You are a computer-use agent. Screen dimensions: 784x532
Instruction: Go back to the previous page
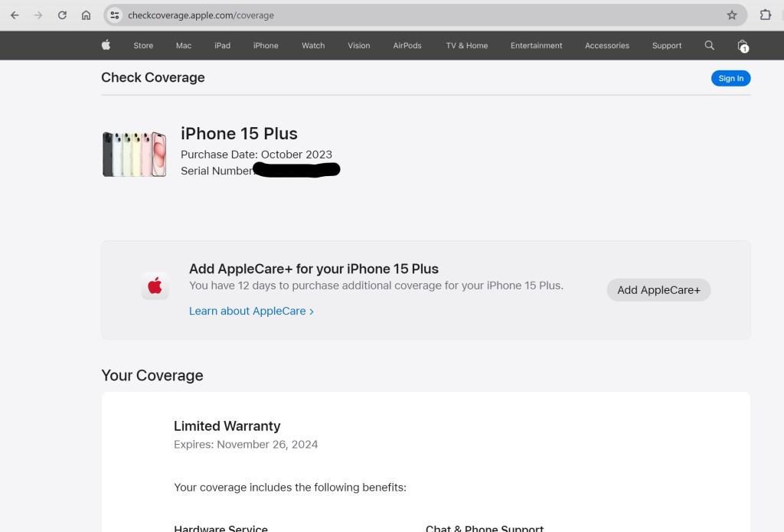coord(15,15)
